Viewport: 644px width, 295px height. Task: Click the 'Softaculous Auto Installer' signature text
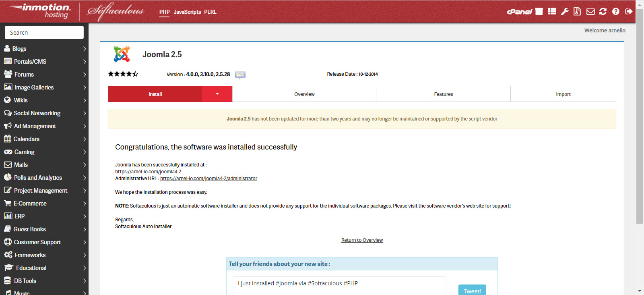coord(143,226)
